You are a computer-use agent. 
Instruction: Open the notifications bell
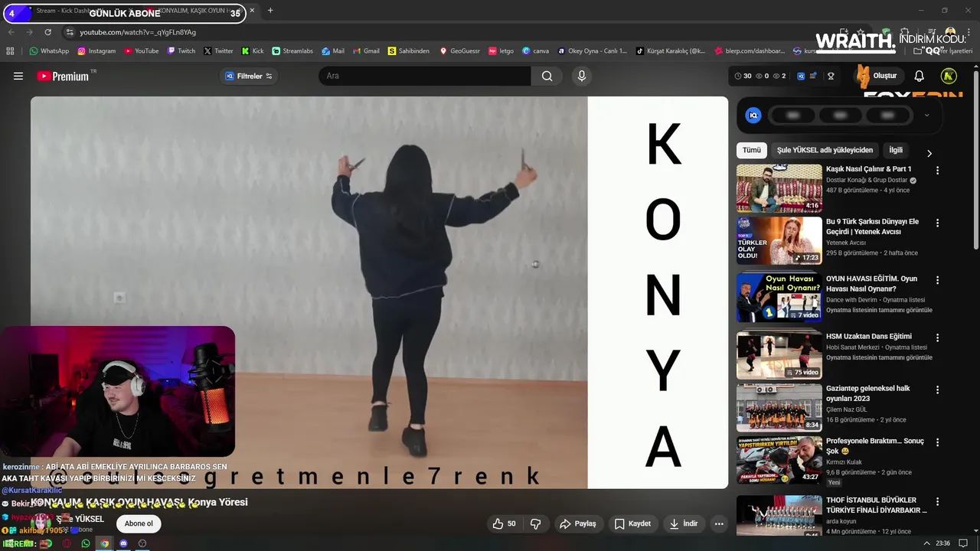(920, 76)
